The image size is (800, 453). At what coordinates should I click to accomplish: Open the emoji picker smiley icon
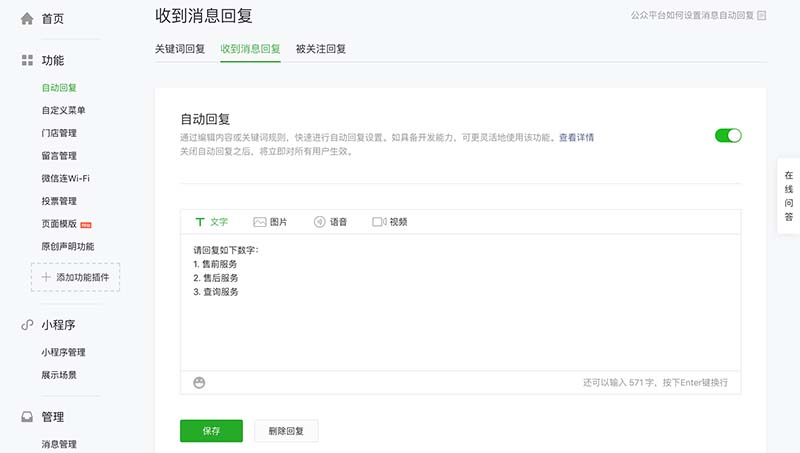[199, 383]
